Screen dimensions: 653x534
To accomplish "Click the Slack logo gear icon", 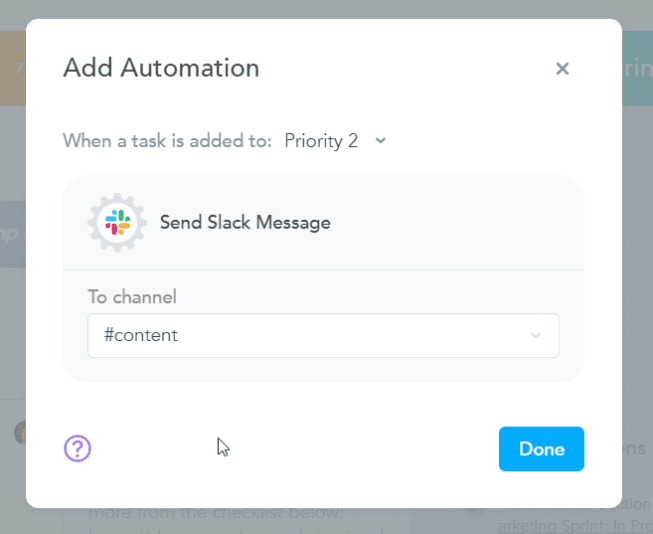I will click(x=117, y=222).
